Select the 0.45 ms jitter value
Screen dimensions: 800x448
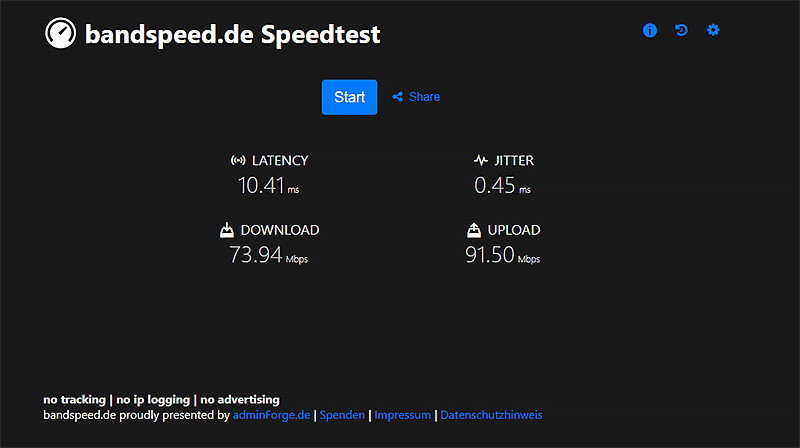(503, 185)
